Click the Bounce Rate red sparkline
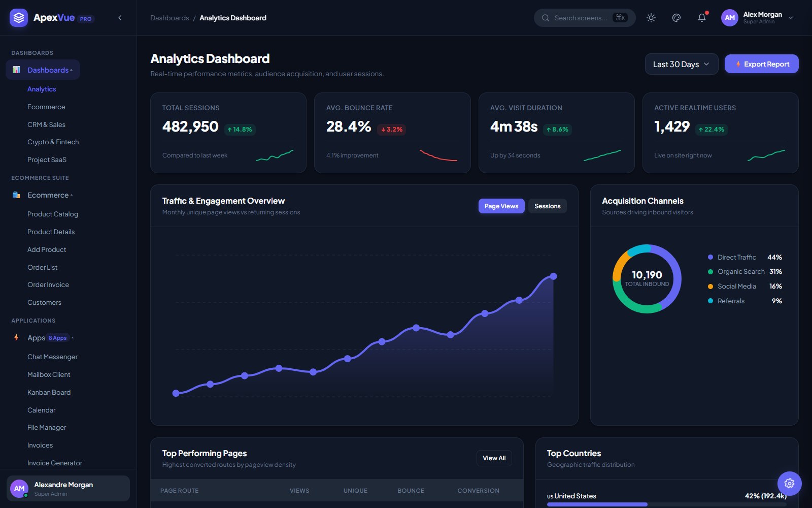This screenshot has height=508, width=812. 438,155
